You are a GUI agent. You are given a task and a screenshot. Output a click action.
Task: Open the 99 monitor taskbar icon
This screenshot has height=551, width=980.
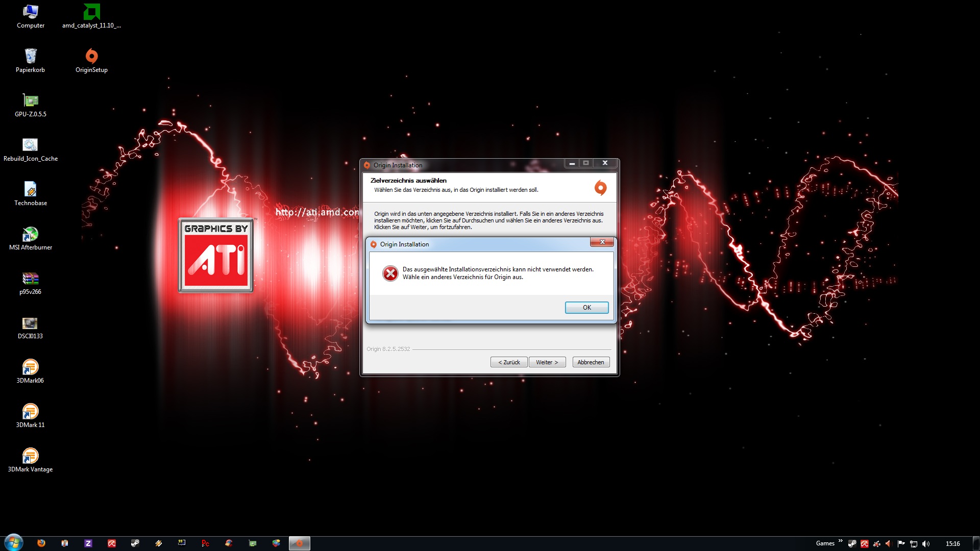pyautogui.click(x=182, y=543)
